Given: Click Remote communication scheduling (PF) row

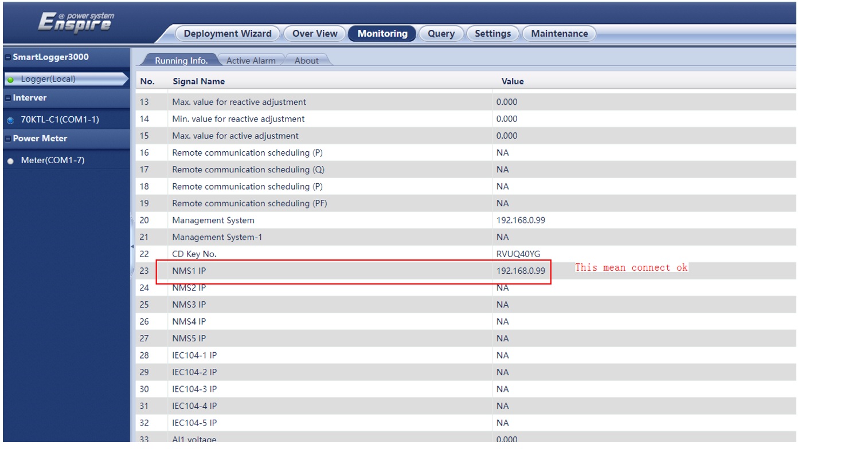Looking at the screenshot, I should click(x=466, y=203).
